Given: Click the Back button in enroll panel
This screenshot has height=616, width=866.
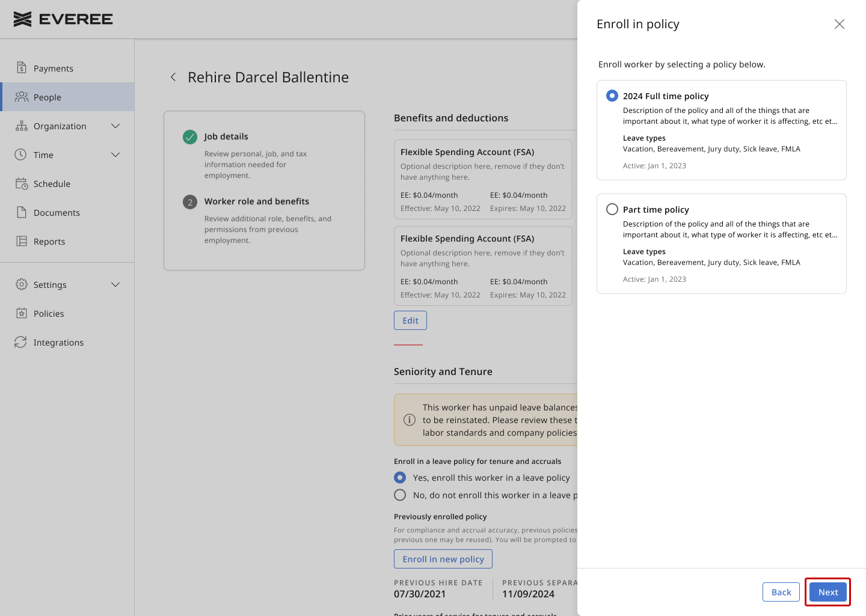Looking at the screenshot, I should [781, 592].
